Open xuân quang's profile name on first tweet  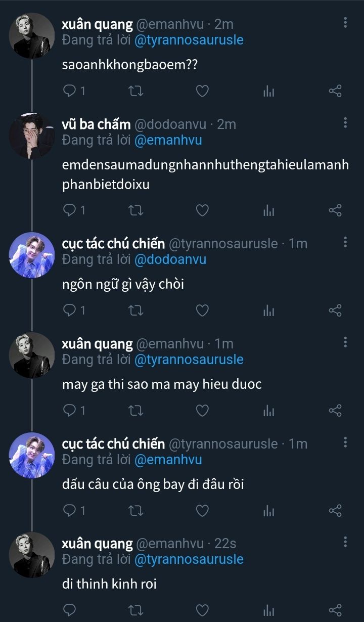(97, 24)
